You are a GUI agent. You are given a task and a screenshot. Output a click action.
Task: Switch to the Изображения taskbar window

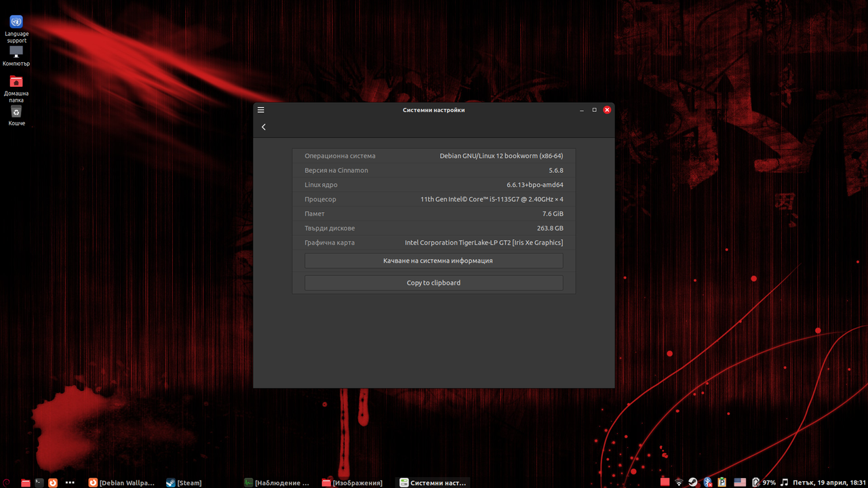pos(353,483)
